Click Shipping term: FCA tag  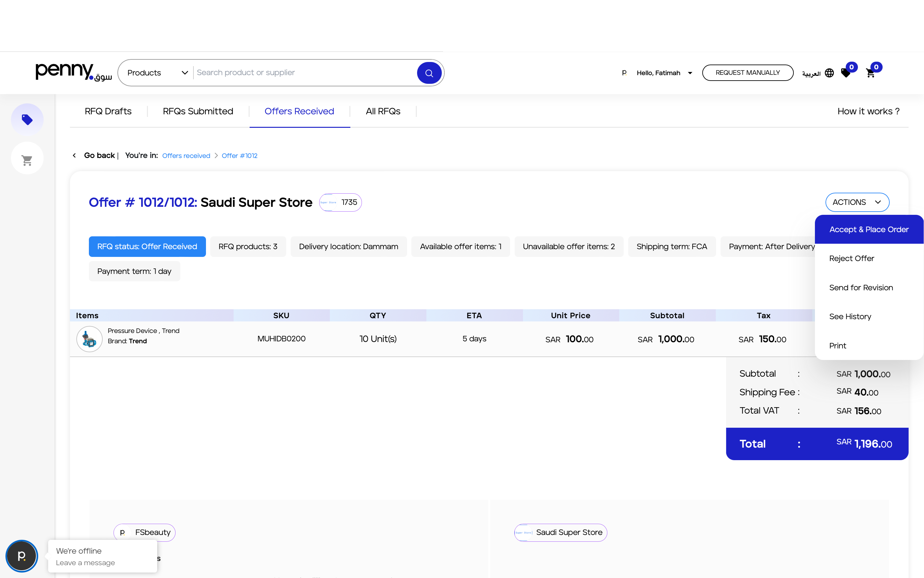[x=672, y=247]
